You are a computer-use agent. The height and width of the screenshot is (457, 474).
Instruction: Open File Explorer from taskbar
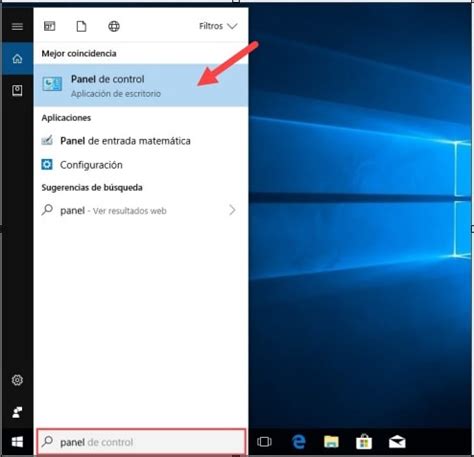click(331, 442)
